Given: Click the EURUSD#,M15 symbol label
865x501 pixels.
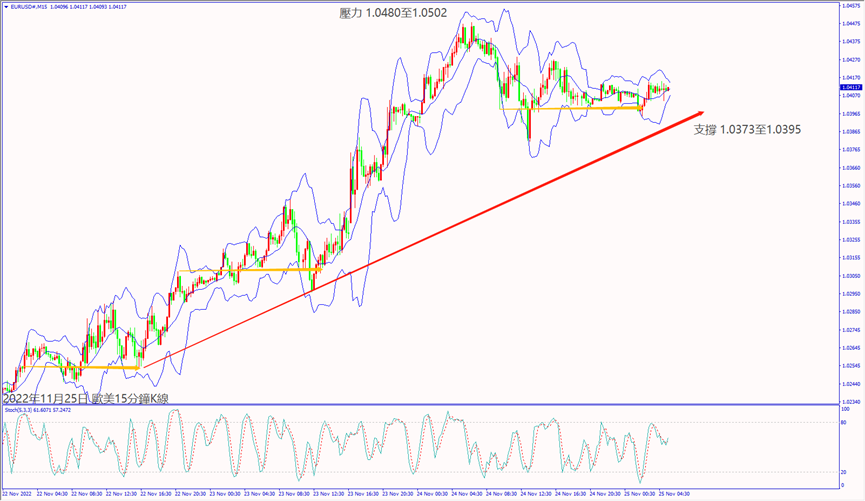Looking at the screenshot, I should click(28, 6).
